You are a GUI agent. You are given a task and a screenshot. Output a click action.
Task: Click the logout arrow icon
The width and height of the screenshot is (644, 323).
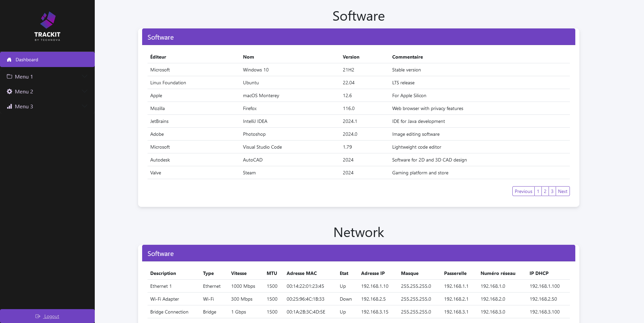38,316
